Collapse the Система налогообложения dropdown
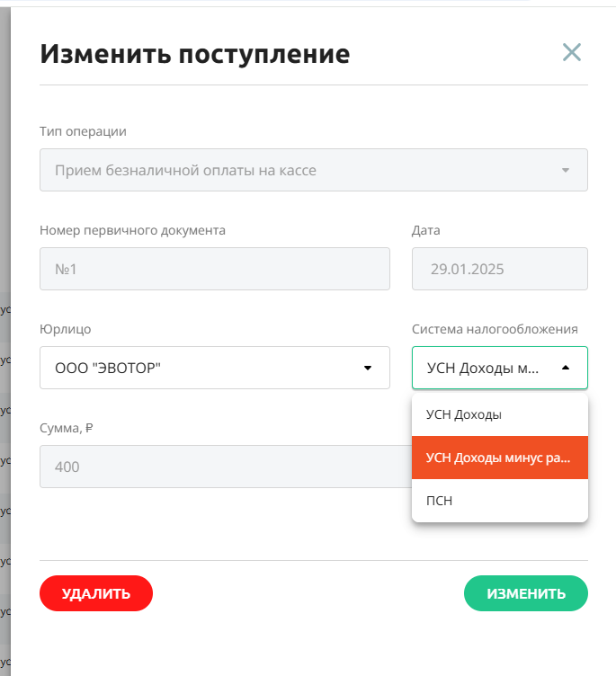Screen dimensions: 616x676 click(x=499, y=368)
